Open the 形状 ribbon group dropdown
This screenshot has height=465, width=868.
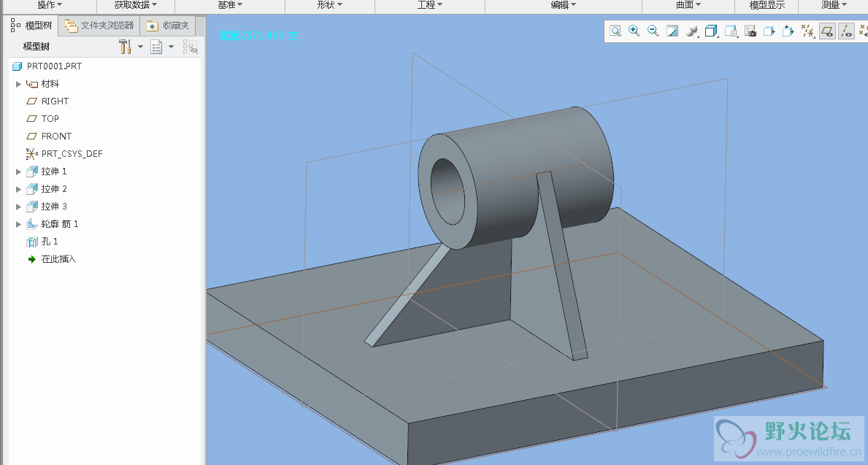pos(329,5)
